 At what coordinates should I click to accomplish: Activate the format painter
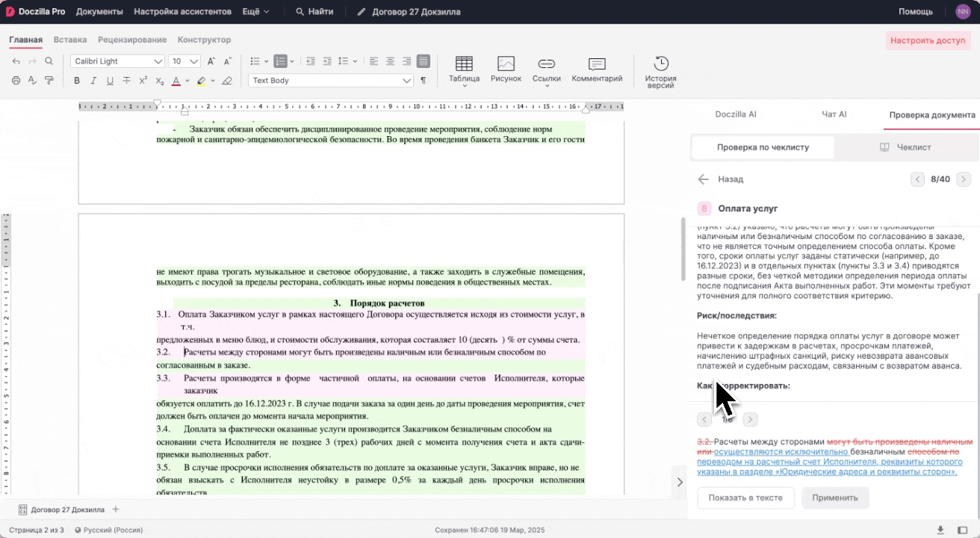point(49,81)
